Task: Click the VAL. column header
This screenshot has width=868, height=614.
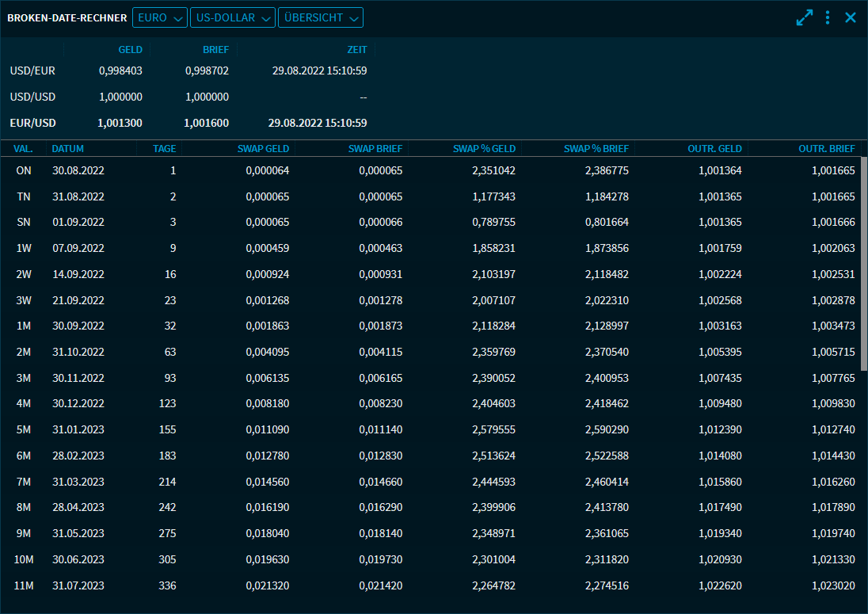Action: pyautogui.click(x=23, y=148)
